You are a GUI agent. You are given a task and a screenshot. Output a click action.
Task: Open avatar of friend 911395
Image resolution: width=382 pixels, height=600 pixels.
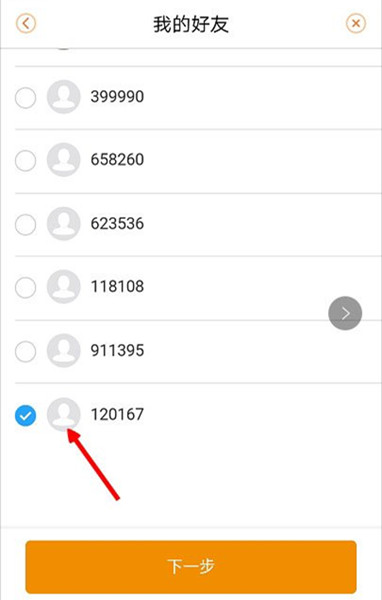point(64,351)
